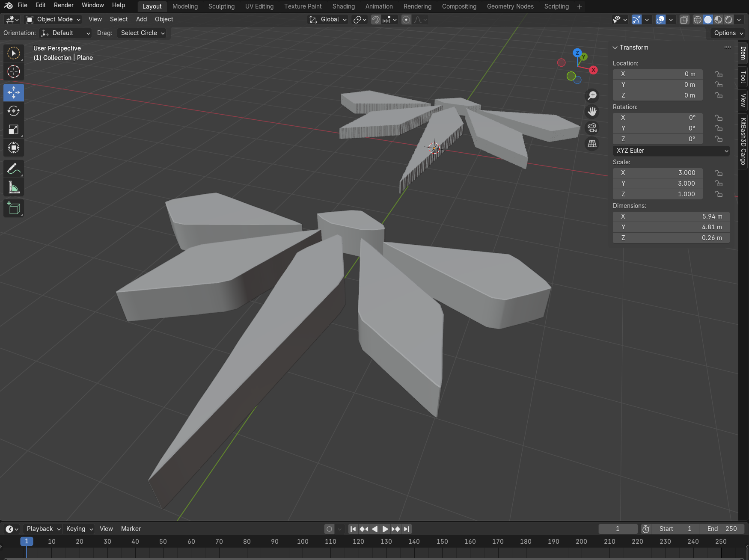749x560 pixels.
Task: Open the Object Mode dropdown
Action: point(53,19)
